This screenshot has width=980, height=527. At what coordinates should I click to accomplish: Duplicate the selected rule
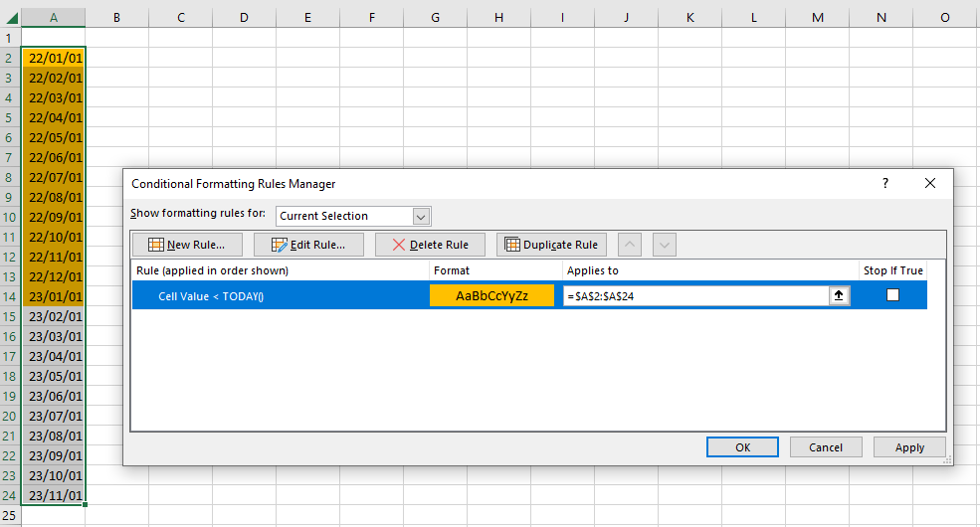[551, 245]
